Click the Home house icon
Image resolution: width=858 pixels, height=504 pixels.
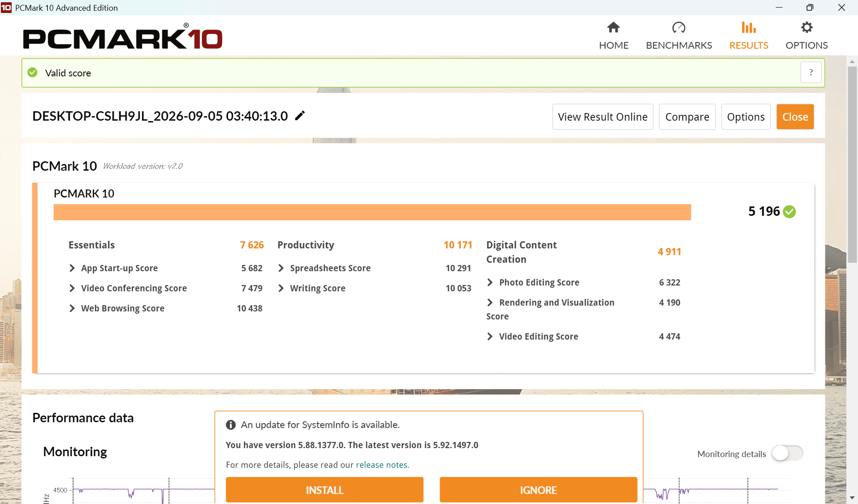[614, 28]
